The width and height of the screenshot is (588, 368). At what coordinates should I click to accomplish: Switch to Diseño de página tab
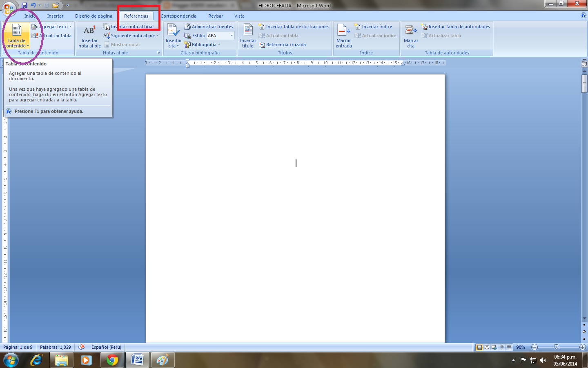[94, 16]
